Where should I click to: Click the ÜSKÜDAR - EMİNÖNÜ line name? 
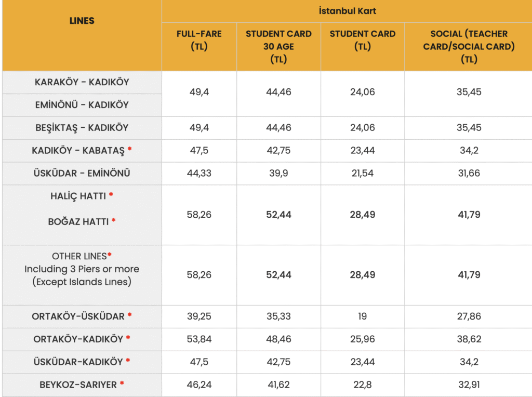[82, 174]
